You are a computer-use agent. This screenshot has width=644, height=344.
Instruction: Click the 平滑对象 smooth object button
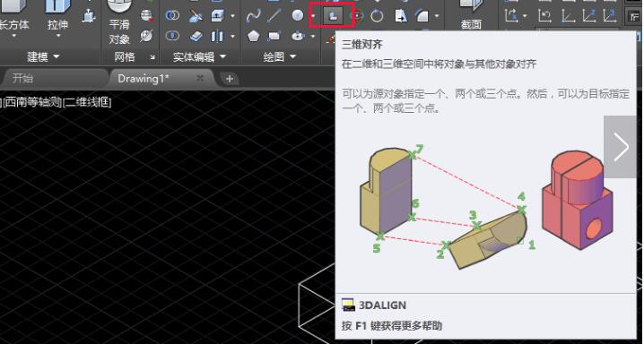point(119,22)
